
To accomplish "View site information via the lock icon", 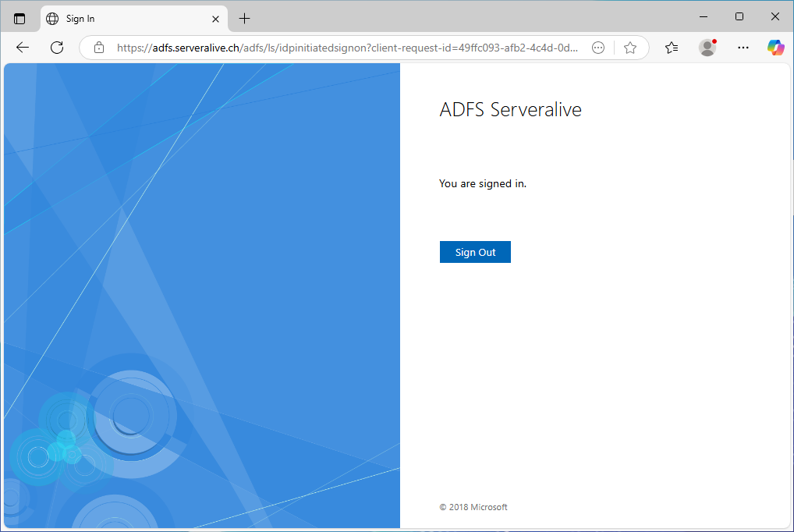I will point(99,48).
